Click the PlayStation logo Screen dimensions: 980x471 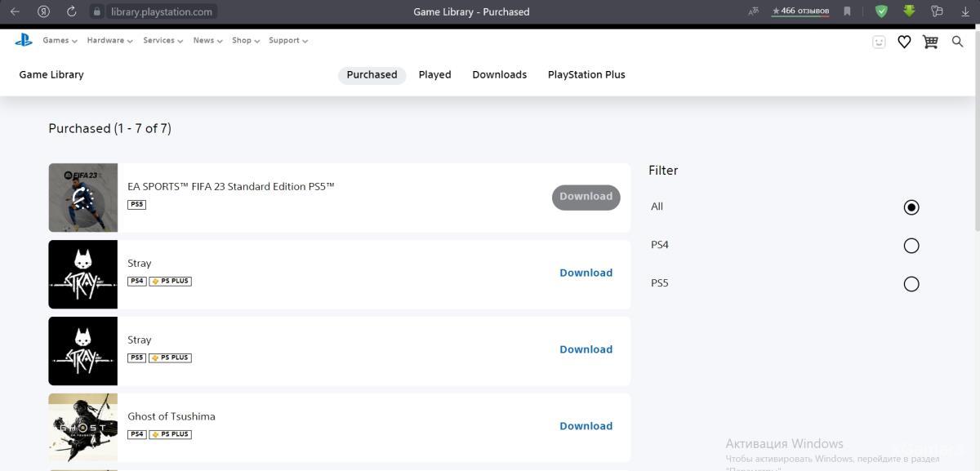coord(24,40)
